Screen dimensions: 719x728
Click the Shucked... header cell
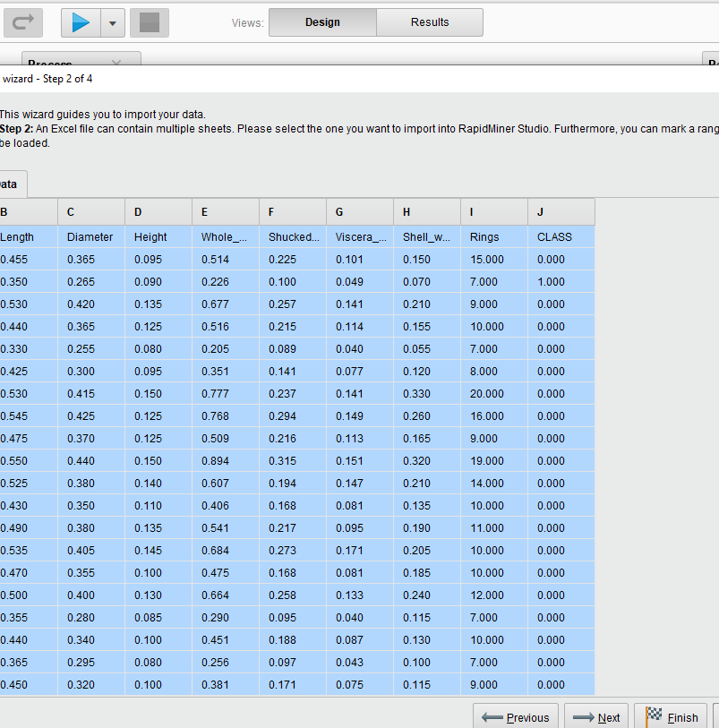coord(293,236)
